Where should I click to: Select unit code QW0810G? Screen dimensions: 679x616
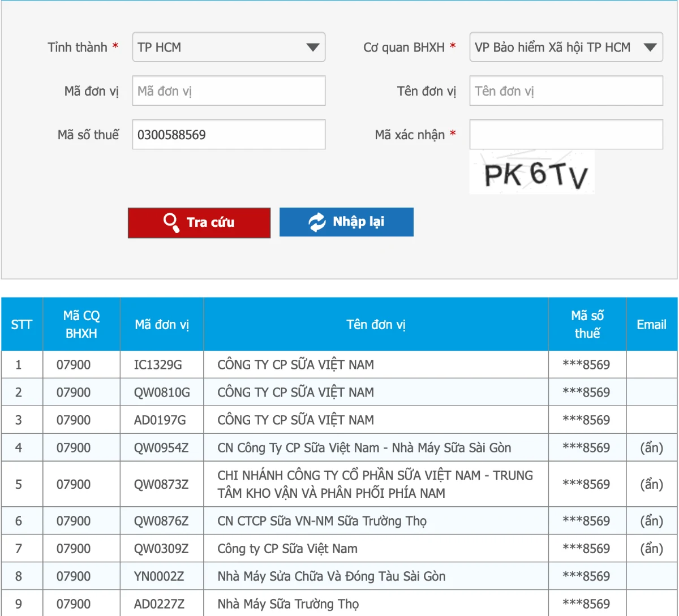pyautogui.click(x=162, y=393)
